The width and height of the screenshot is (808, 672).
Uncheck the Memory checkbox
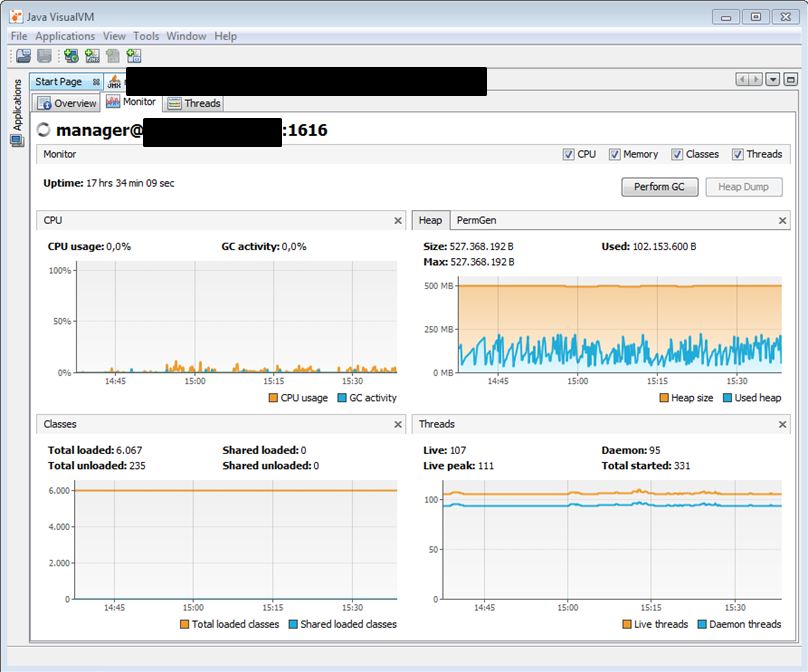[614, 155]
